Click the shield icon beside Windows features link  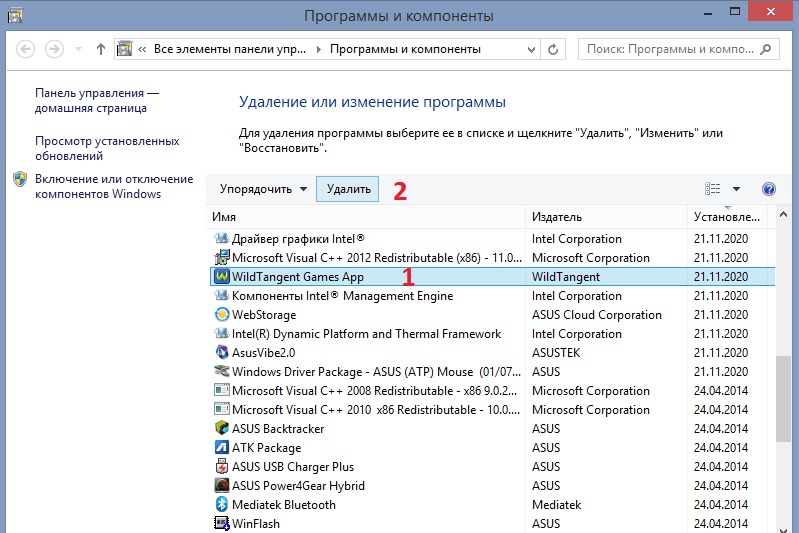coord(20,179)
